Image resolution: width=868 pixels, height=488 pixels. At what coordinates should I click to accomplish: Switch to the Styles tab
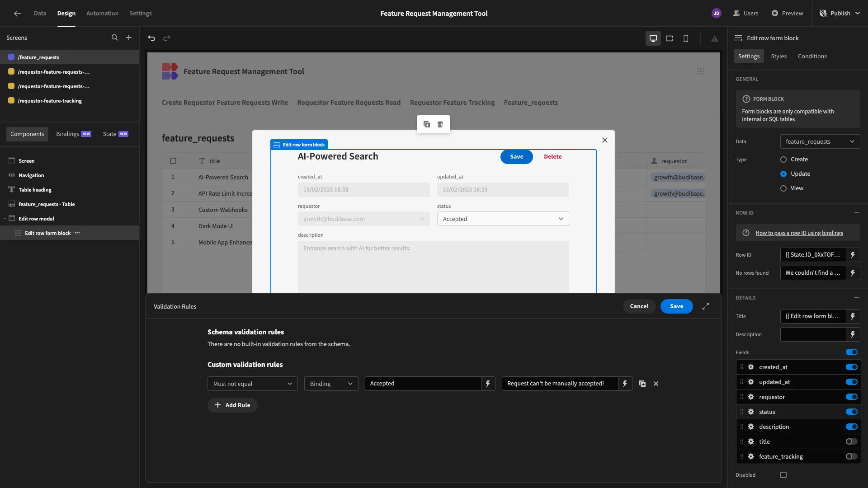click(x=778, y=56)
